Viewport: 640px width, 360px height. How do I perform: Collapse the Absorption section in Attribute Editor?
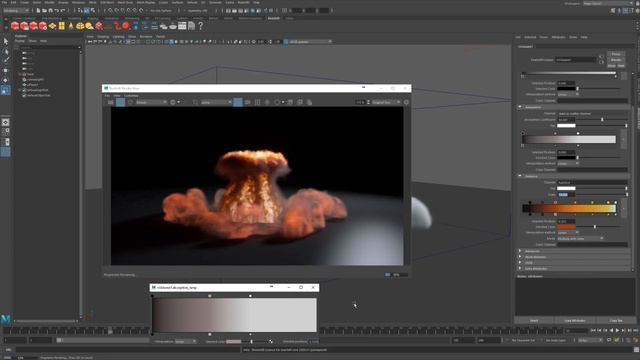pos(520,107)
